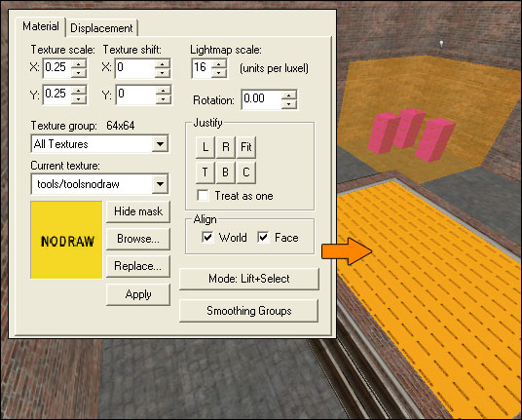Justify texture to top with T
The height and width of the screenshot is (420, 522).
[205, 172]
